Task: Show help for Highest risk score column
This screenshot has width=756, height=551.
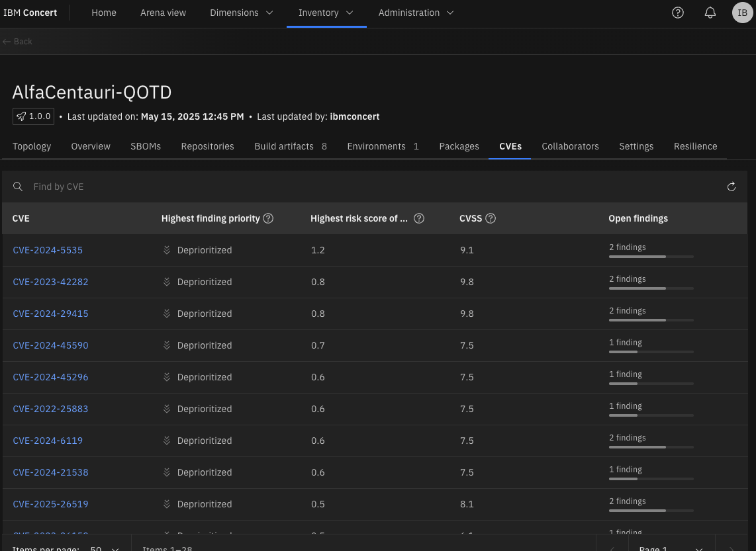Action: pyautogui.click(x=419, y=218)
